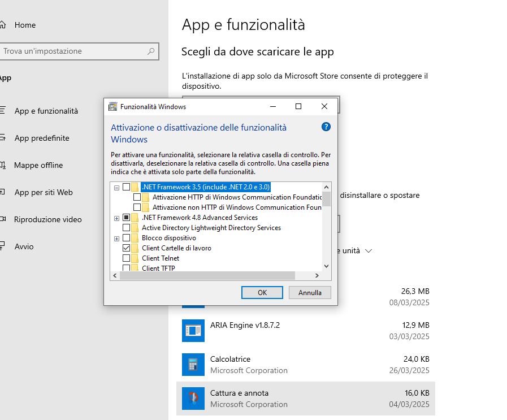Select the Active Directory Lightweight Directory Services label

(211, 228)
